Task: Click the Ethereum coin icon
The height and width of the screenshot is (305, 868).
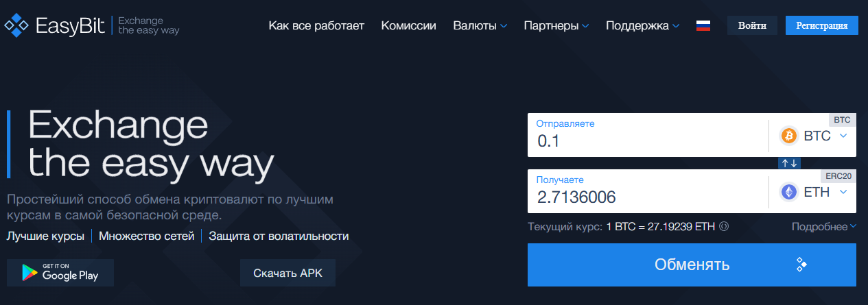Action: (789, 193)
